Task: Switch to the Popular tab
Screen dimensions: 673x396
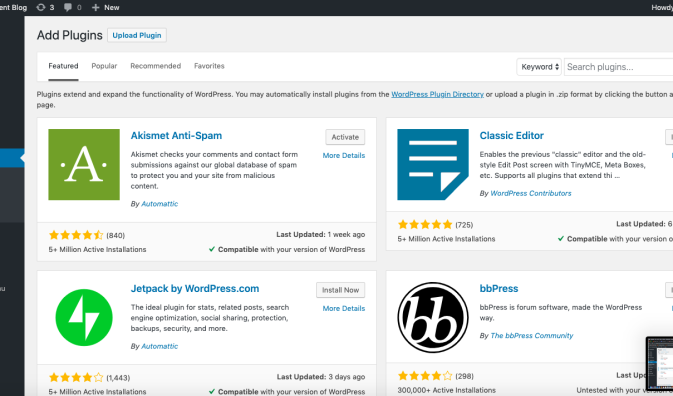Action: click(x=104, y=66)
